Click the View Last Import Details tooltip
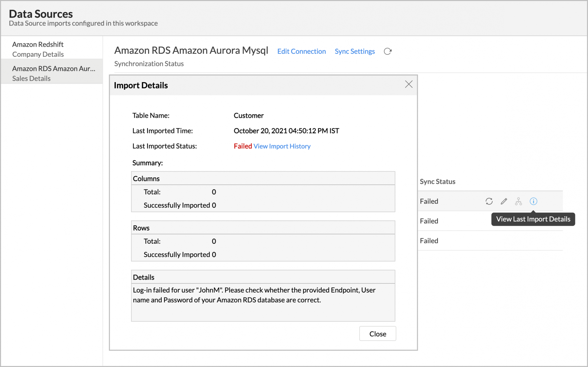The width and height of the screenshot is (588, 367). (533, 219)
